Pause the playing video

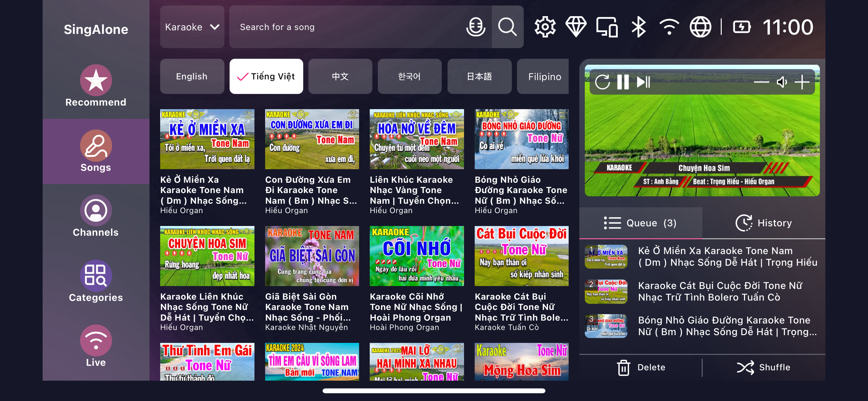(x=623, y=82)
